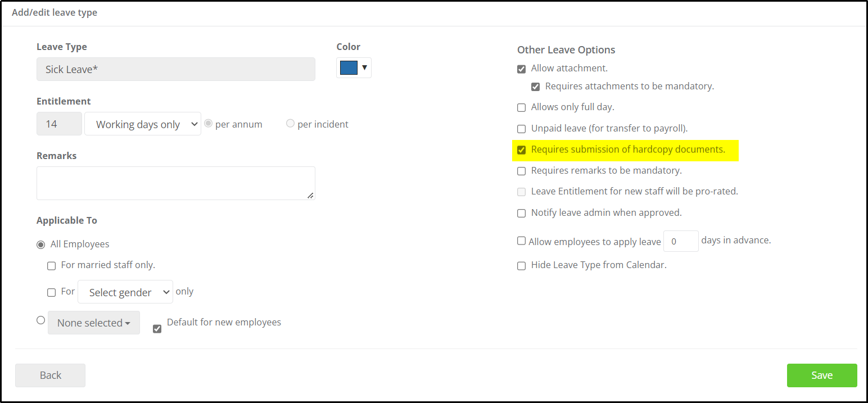Check For married staff only
This screenshot has height=403, width=868.
(x=51, y=266)
